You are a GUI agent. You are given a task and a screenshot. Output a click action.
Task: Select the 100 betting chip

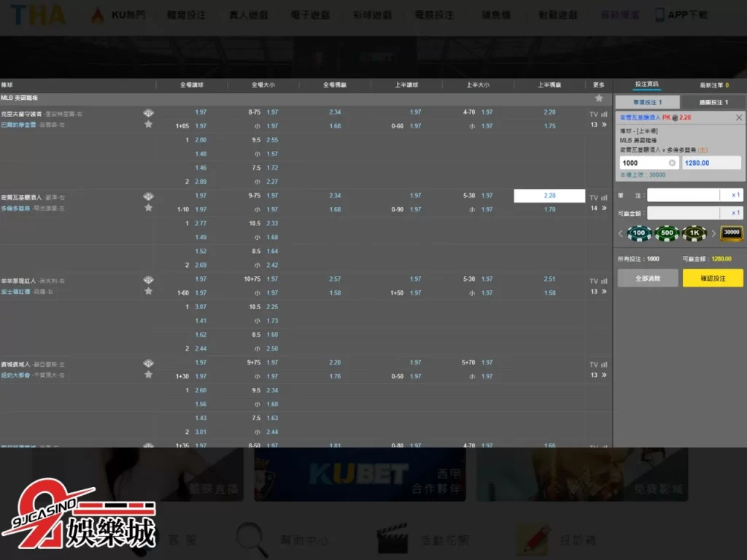[x=639, y=233]
